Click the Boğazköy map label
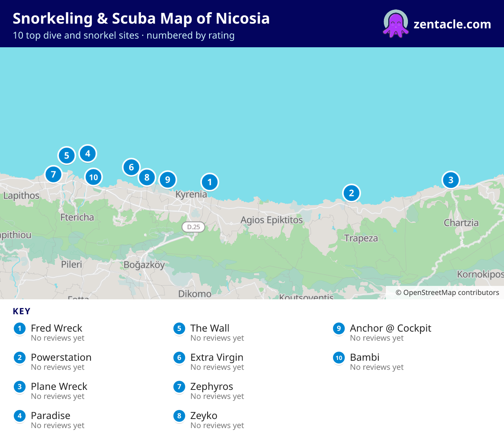This screenshot has height=445, width=504. (x=144, y=265)
